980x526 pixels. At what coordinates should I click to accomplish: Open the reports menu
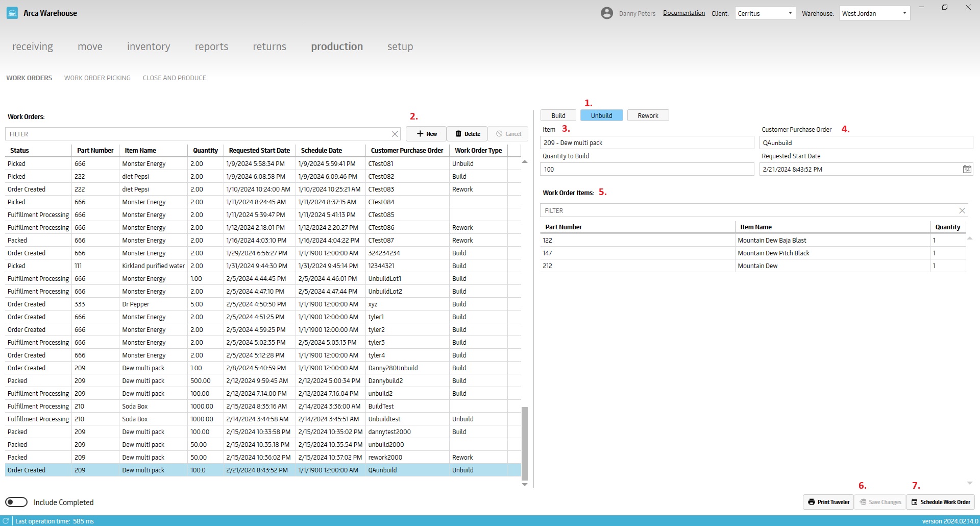pyautogui.click(x=211, y=46)
